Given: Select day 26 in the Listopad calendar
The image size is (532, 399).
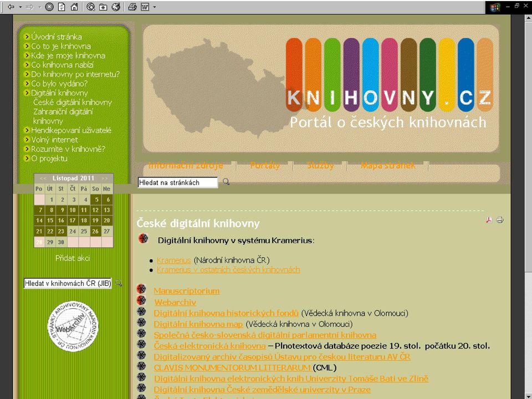Looking at the screenshot, I should (95, 231).
